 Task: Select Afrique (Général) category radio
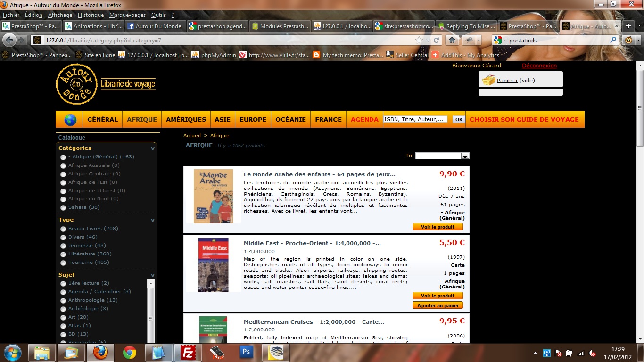coord(63,157)
